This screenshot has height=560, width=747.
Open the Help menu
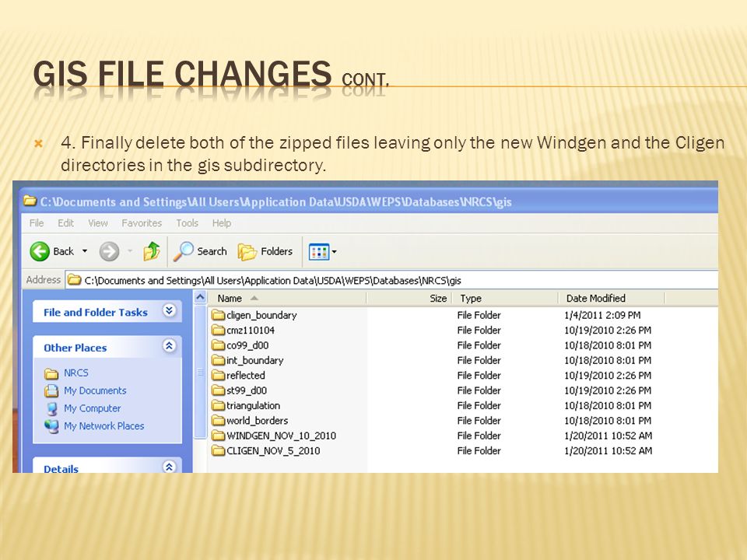coord(222,223)
